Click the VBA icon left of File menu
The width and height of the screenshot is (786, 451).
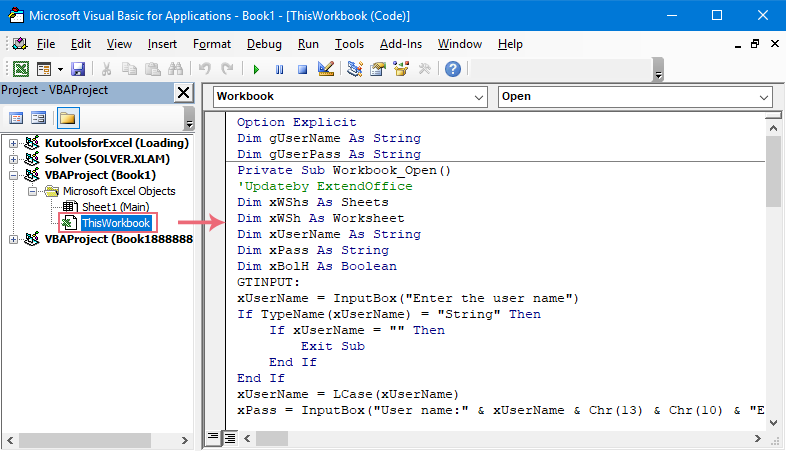click(20, 44)
